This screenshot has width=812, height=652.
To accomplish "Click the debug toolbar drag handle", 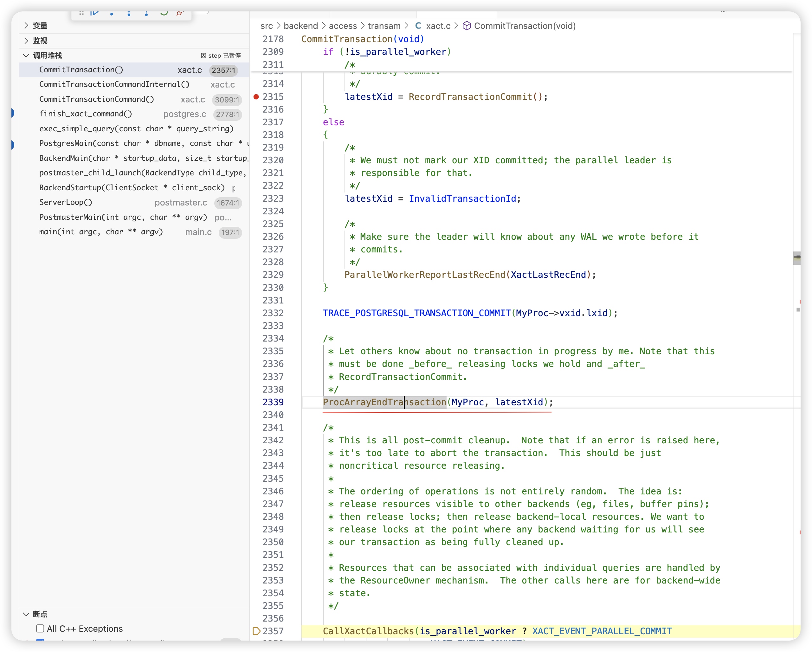I will tap(81, 13).
